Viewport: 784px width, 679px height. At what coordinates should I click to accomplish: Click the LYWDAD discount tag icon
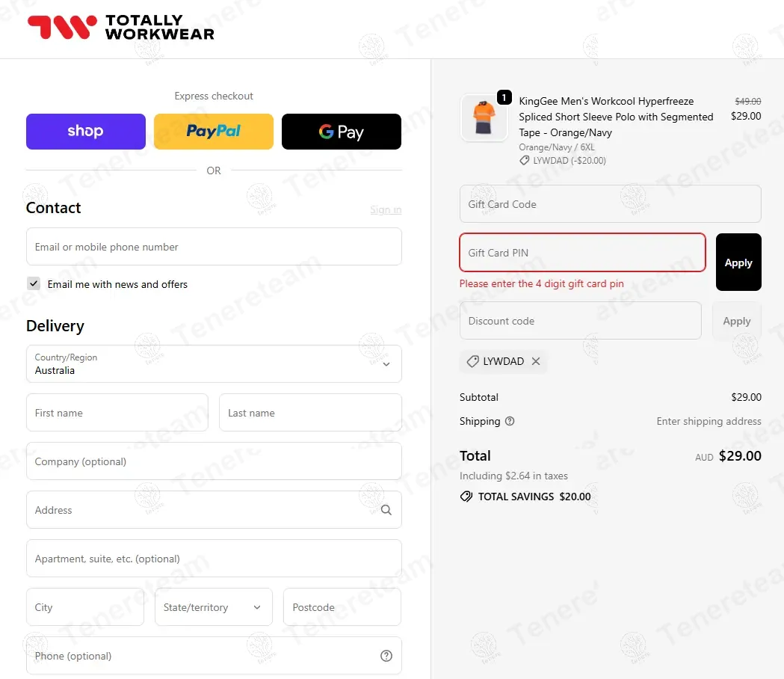(472, 361)
